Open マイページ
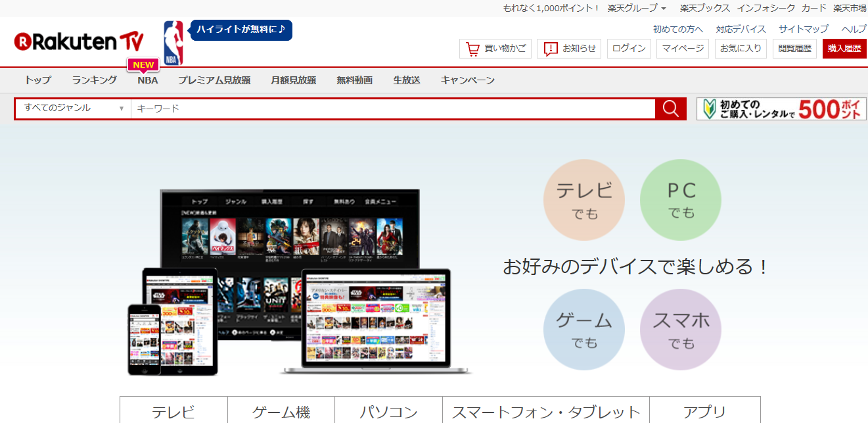Screen dimensions: 868x423 (683, 49)
